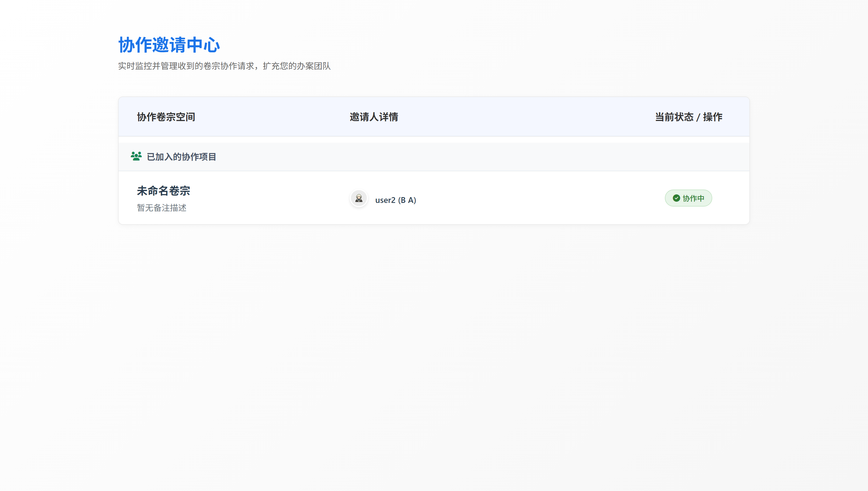
Task: Click the 暂无备注描述 note text
Action: [x=162, y=208]
